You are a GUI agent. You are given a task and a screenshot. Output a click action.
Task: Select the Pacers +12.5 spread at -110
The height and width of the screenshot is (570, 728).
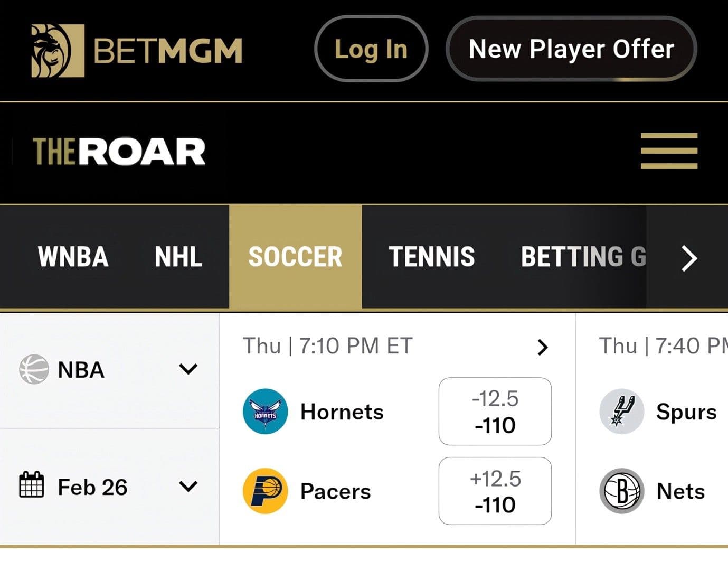coord(494,491)
